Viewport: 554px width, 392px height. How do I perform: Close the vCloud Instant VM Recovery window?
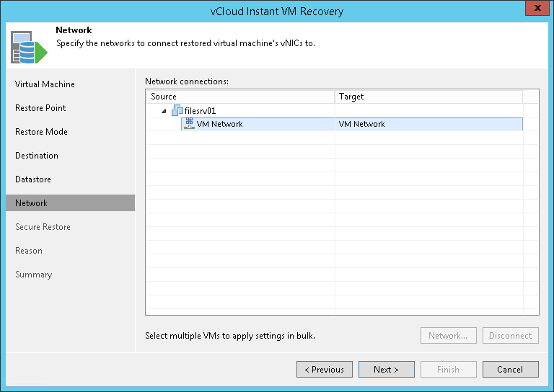535,10
